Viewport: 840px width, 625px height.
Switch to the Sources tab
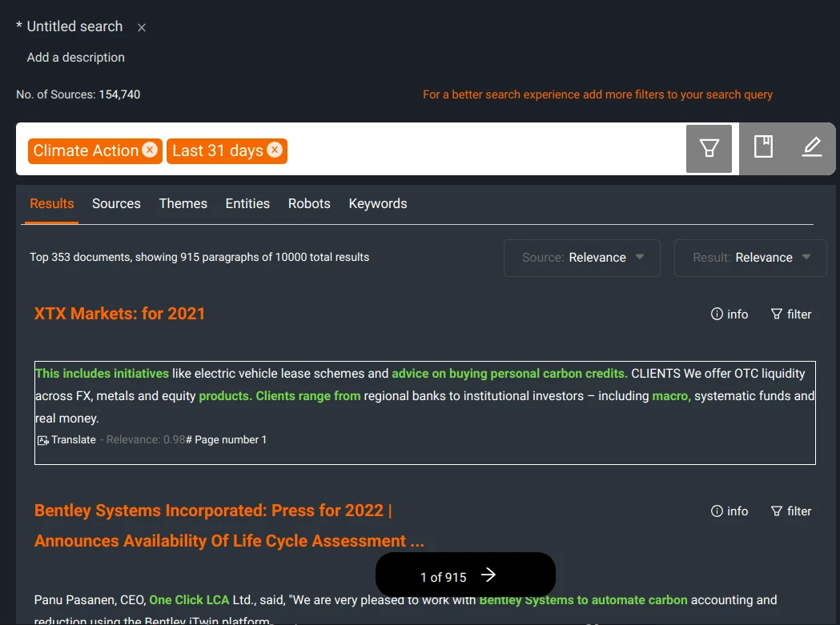pyautogui.click(x=116, y=203)
